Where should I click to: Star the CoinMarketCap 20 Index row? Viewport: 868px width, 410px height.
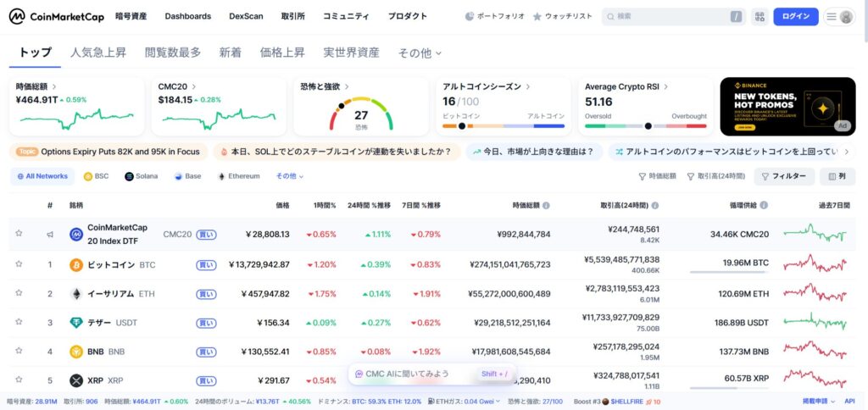19,234
